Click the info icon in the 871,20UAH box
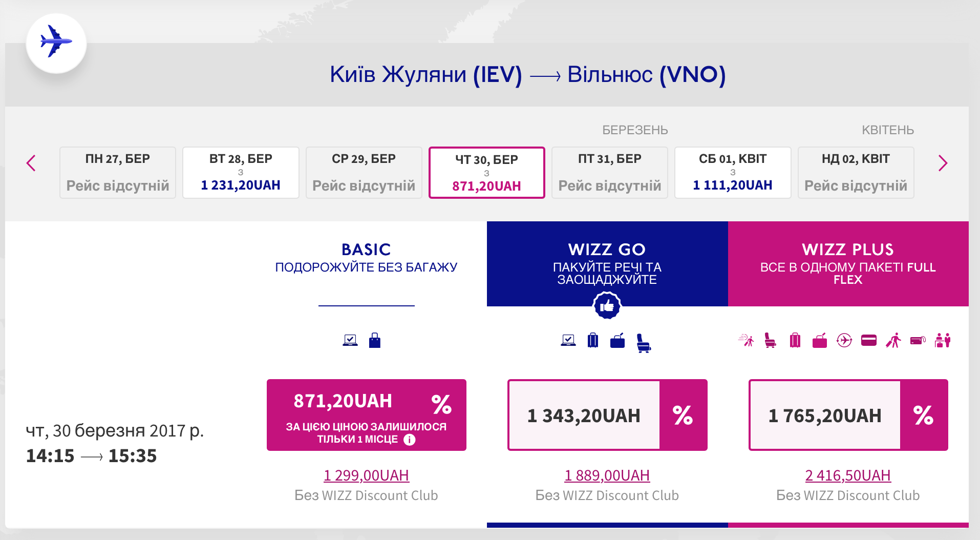Viewport: 980px width, 540px height. (x=409, y=440)
